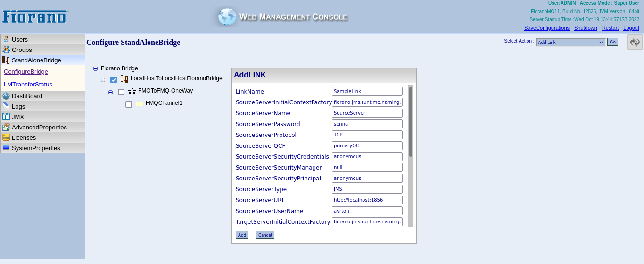Click Cancel in the AddLINK dialog

[265, 235]
